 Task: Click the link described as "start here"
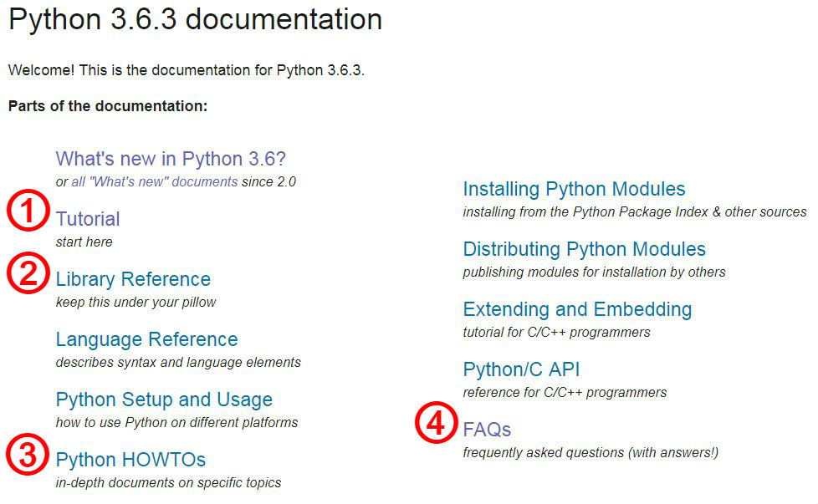pos(87,219)
